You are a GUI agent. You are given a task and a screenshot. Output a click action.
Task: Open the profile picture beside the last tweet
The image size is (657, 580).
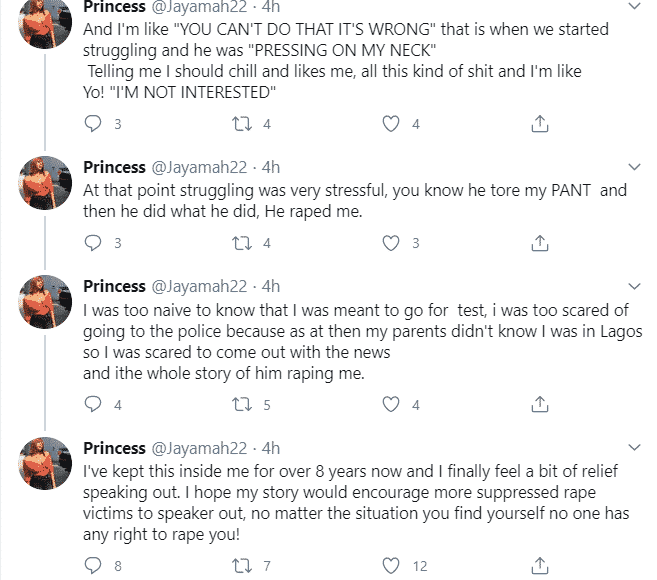pyautogui.click(x=44, y=467)
